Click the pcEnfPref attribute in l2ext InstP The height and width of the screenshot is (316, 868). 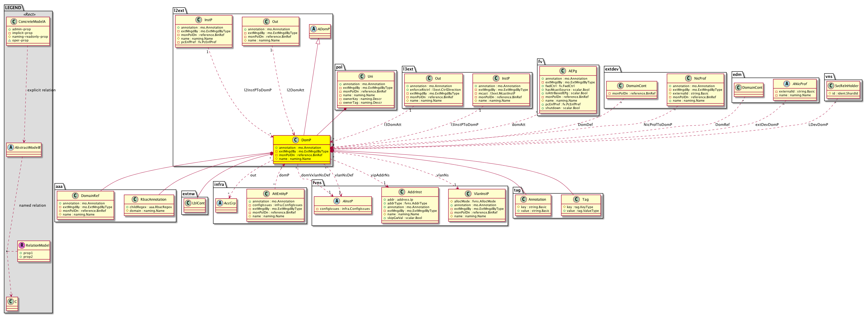click(199, 42)
